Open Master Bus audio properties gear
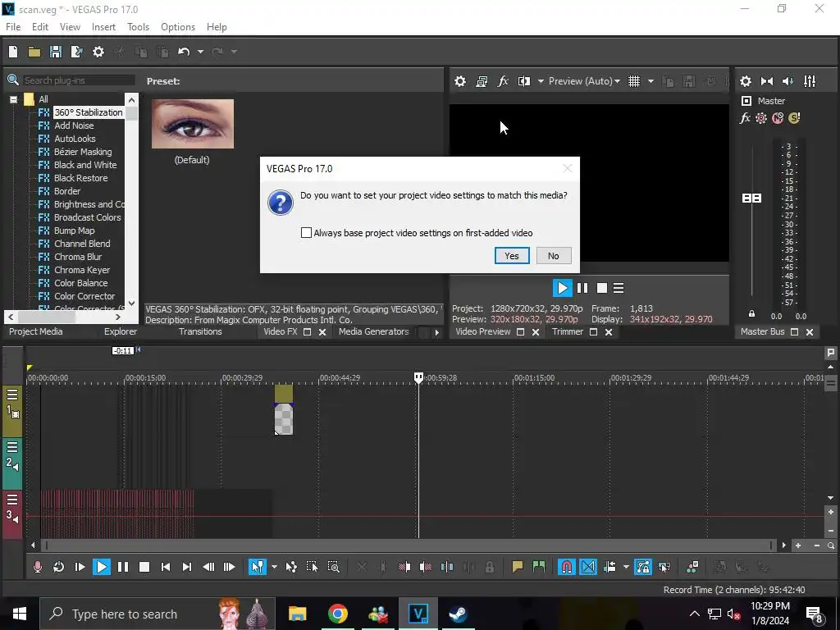Viewport: 840px width, 630px height. pos(745,81)
